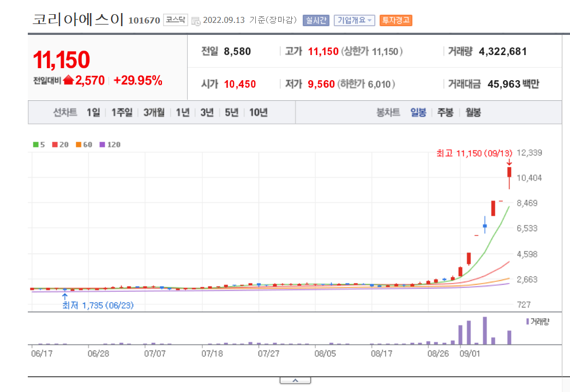Screen dimensions: 570x392
Task: Click the 실시간 button
Action: pyautogui.click(x=316, y=20)
